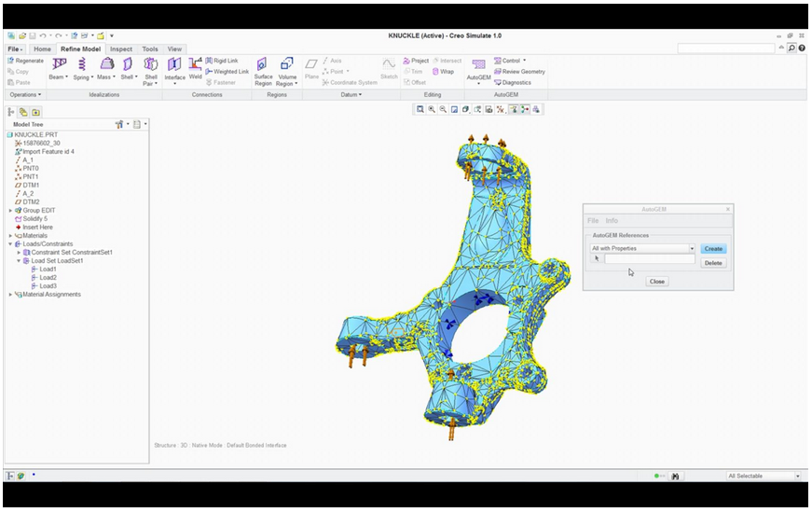Launch the Diagnostics tool

click(x=516, y=82)
